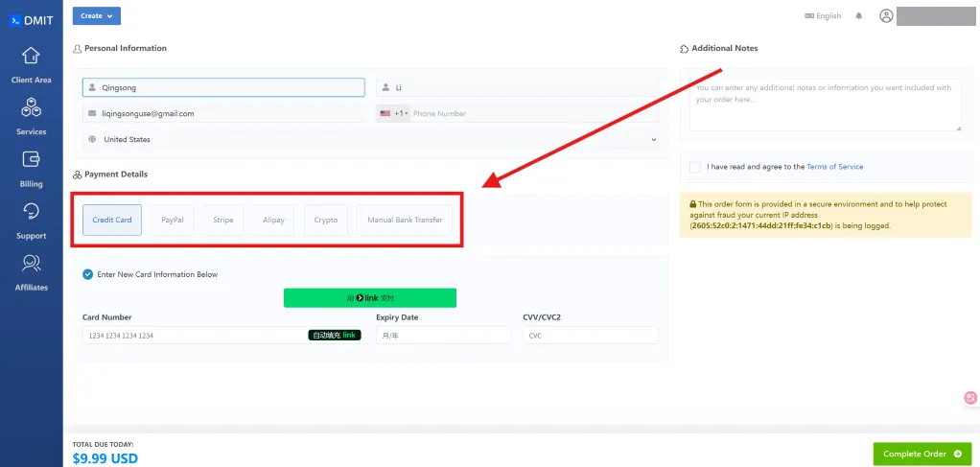
Task: Choose the Crypto payment option
Action: click(326, 220)
